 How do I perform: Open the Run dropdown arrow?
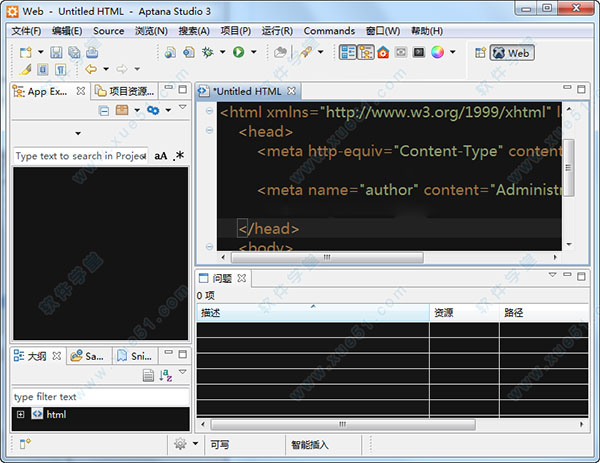253,52
